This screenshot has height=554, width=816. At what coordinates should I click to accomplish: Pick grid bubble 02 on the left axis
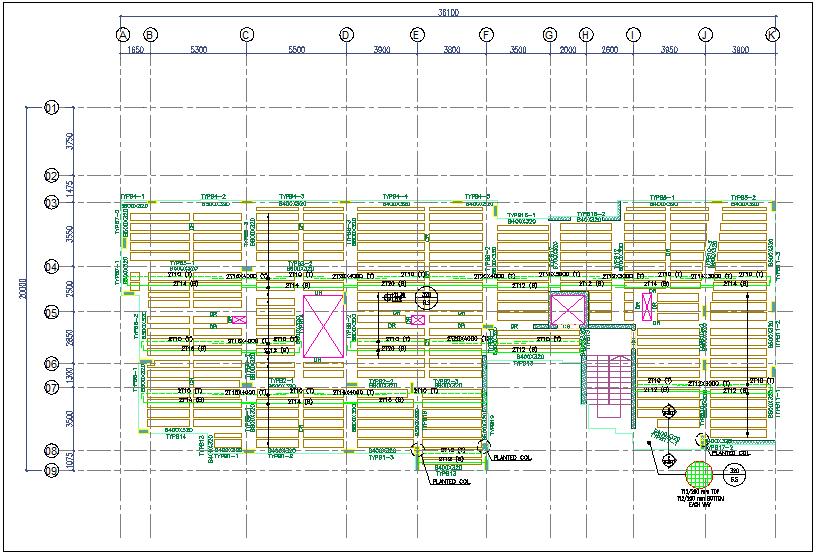point(52,175)
